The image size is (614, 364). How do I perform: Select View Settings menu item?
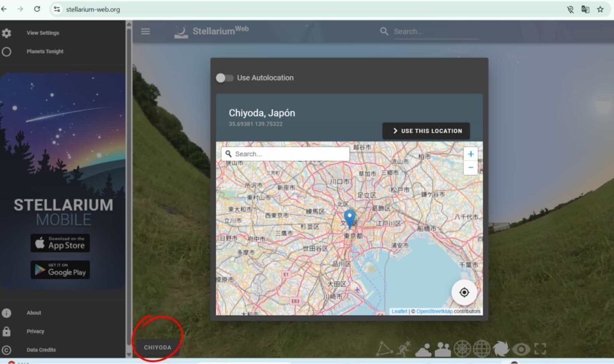click(43, 33)
